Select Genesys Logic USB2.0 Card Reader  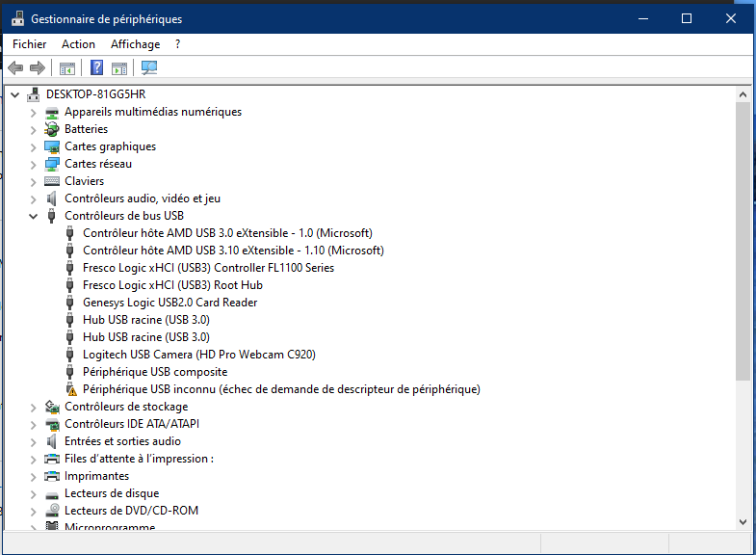point(169,303)
